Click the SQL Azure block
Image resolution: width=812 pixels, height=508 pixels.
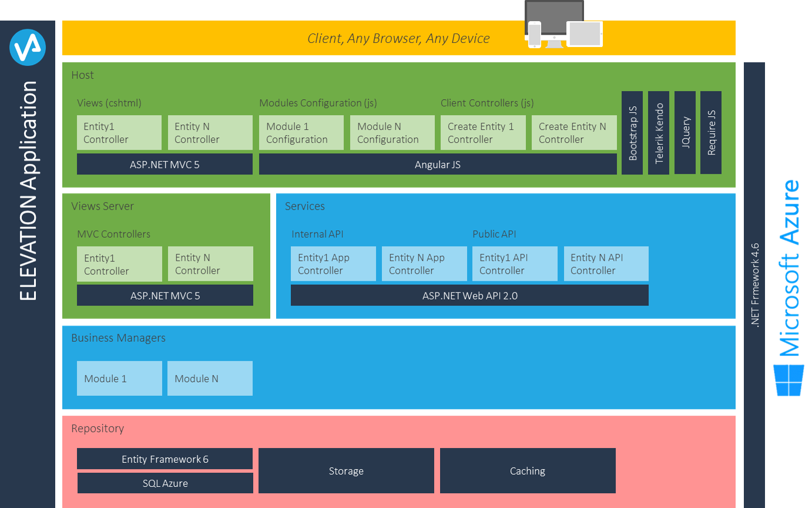(x=165, y=483)
